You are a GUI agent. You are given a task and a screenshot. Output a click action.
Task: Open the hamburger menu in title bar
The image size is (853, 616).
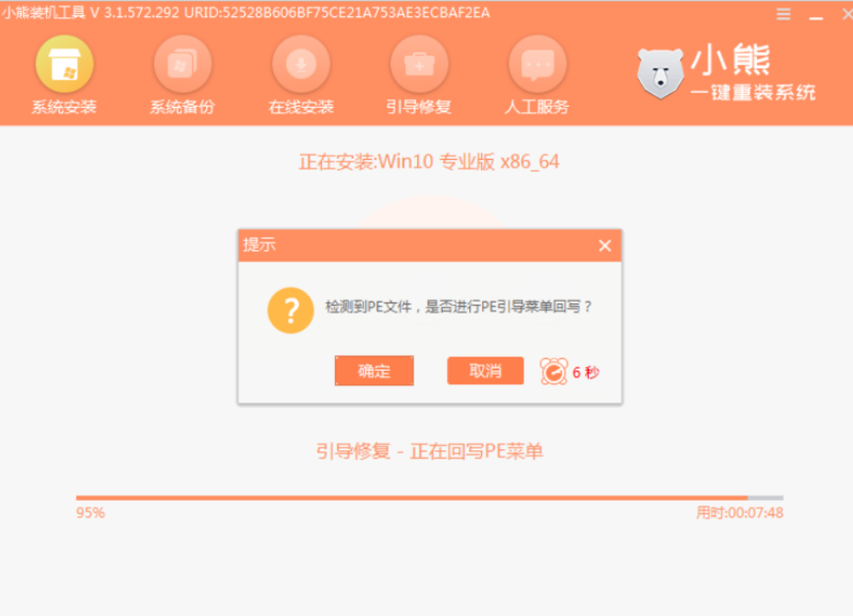pyautogui.click(x=783, y=14)
